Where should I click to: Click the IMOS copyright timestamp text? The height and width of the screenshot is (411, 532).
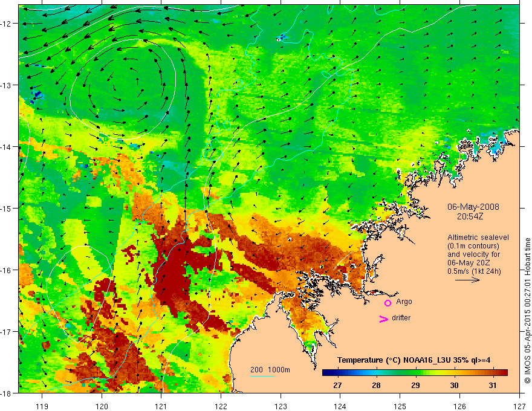pos(527,311)
